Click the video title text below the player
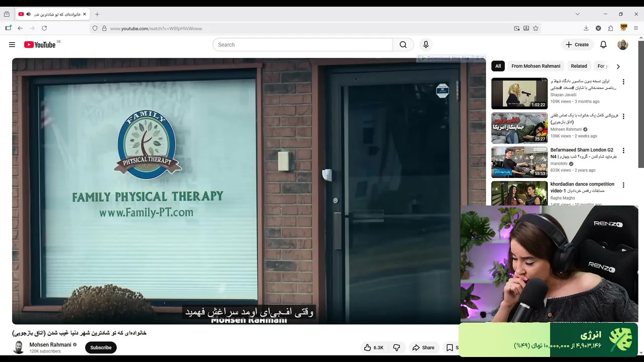Screen dimensions: 644x362 (79, 333)
